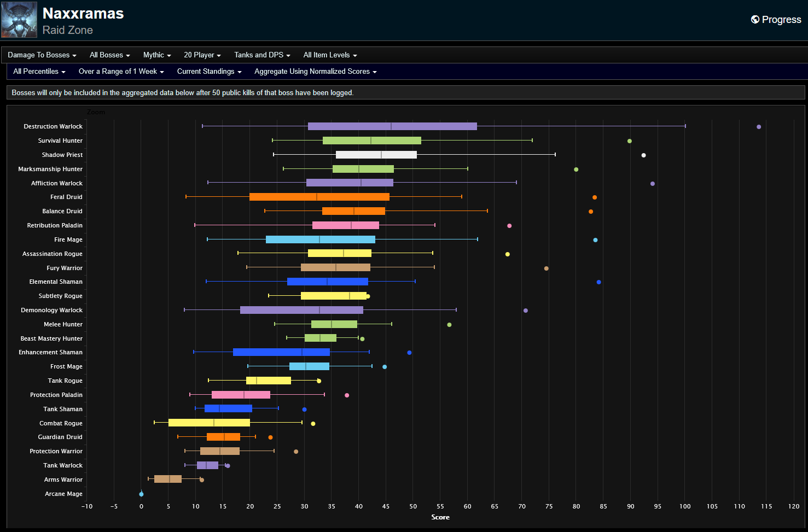Screen dimensions: 808x532
Task: Open the Tanks and DPS filter
Action: [x=262, y=55]
